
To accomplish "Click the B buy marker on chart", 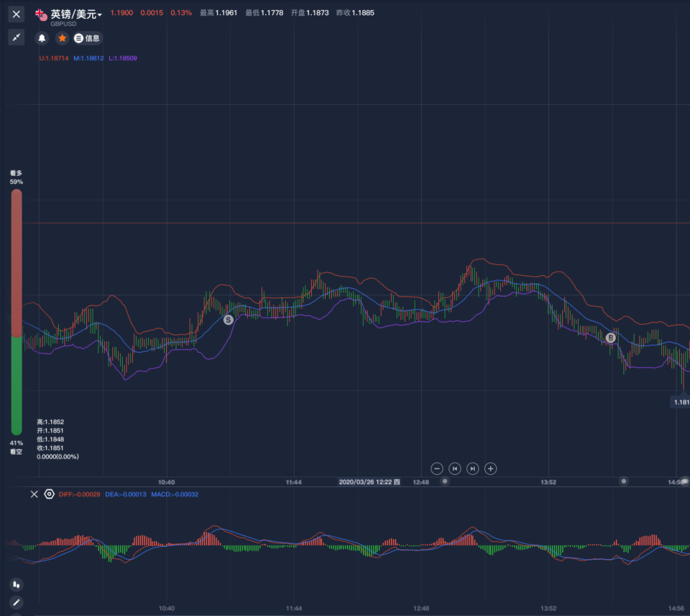I will click(x=611, y=337).
